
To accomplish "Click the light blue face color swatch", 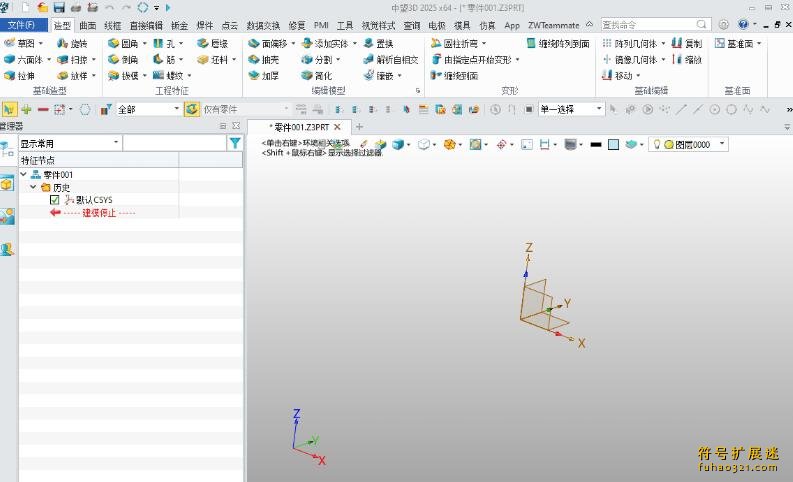I will (613, 145).
